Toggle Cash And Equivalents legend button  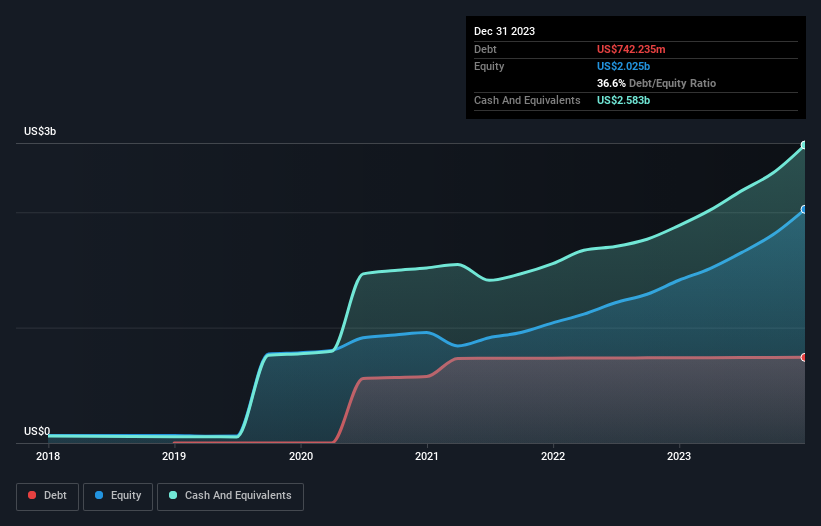(230, 496)
